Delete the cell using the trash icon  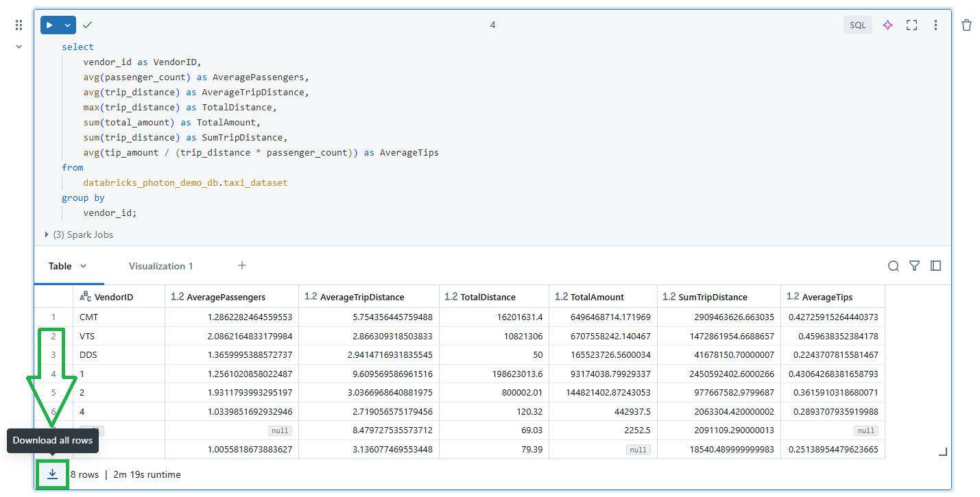[966, 25]
